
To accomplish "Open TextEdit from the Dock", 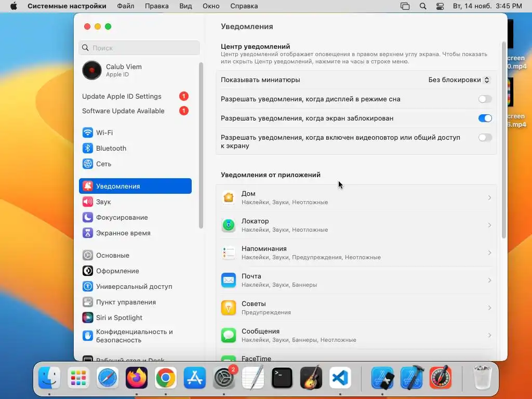I will [253, 378].
